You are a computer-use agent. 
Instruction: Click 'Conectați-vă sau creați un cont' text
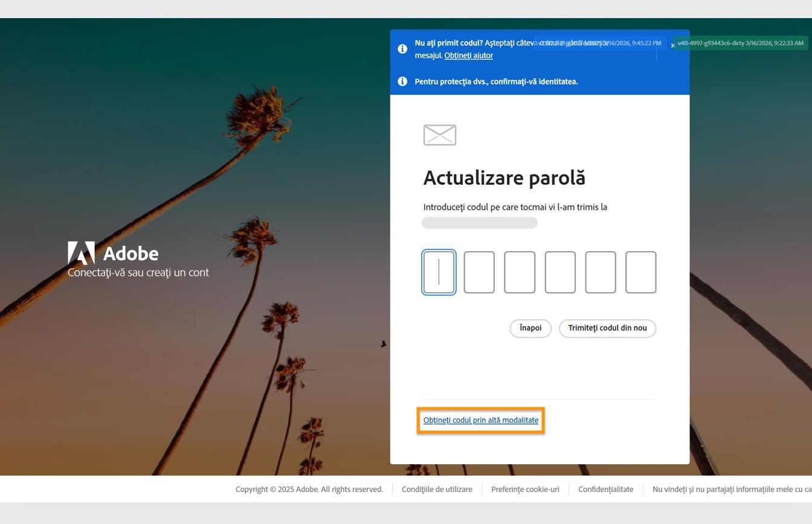pos(138,273)
